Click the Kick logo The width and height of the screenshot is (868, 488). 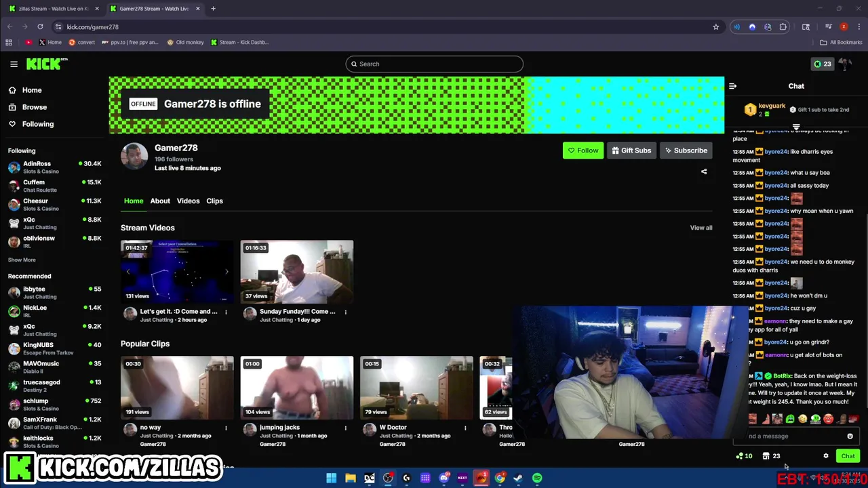(47, 64)
